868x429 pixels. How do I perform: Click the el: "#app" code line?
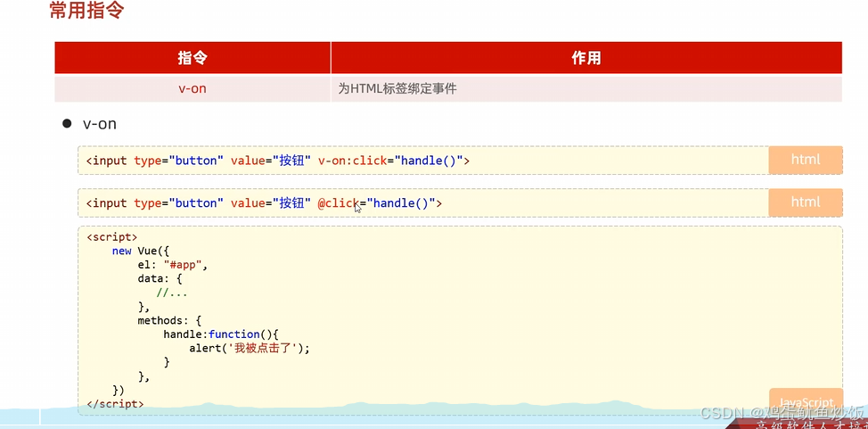tap(172, 265)
